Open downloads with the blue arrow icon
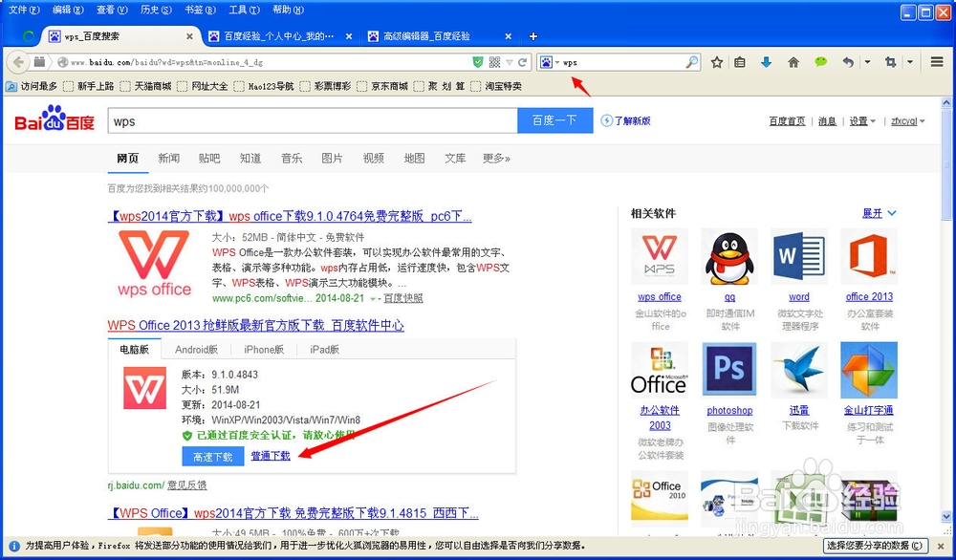The width and height of the screenshot is (956, 560). coord(767,62)
